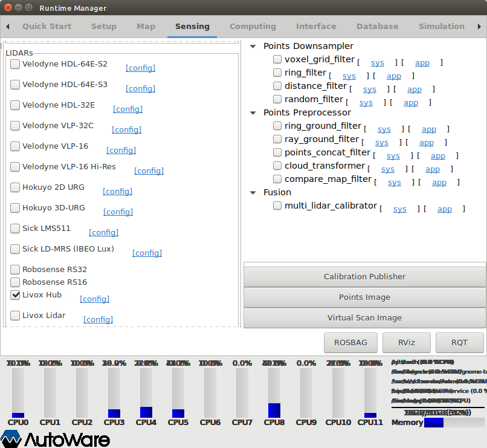The width and height of the screenshot is (487, 448).
Task: Switch to the Database tab
Action: 378,27
